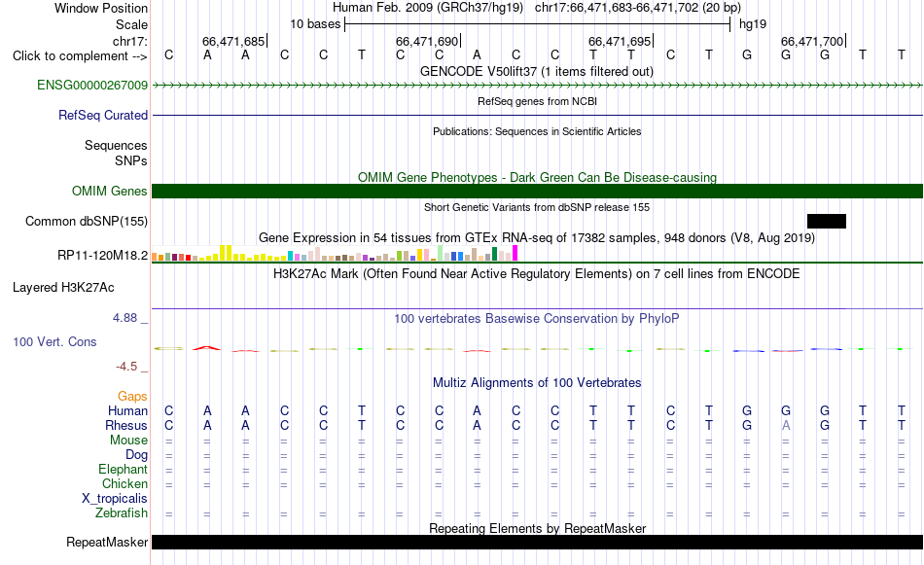
Task: Click the Dog alignment row label
Action: tap(137, 455)
